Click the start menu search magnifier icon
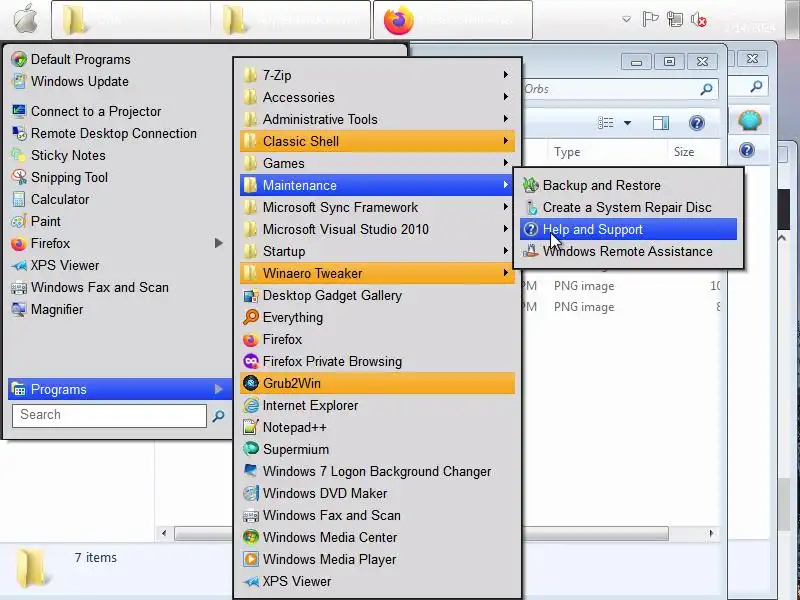800x600 pixels. (218, 416)
